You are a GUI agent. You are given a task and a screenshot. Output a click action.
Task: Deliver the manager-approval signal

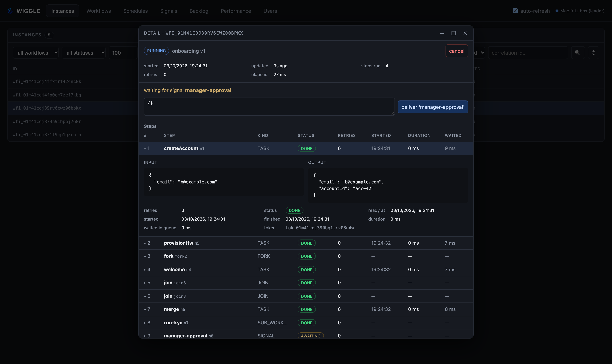433,107
